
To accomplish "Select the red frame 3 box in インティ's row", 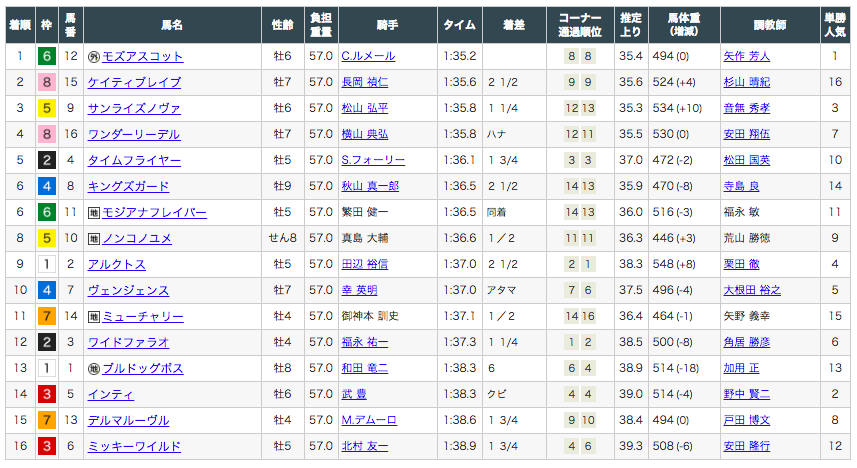I will point(47,394).
